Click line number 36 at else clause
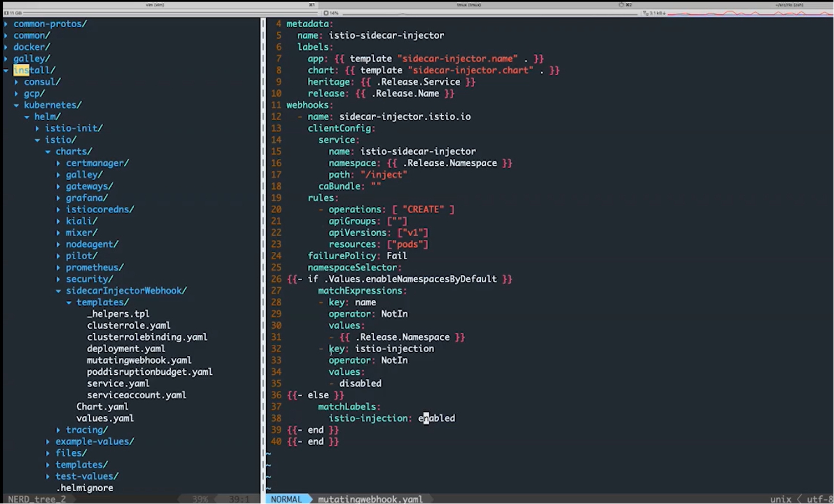Screen dimensions: 834x504 276,395
